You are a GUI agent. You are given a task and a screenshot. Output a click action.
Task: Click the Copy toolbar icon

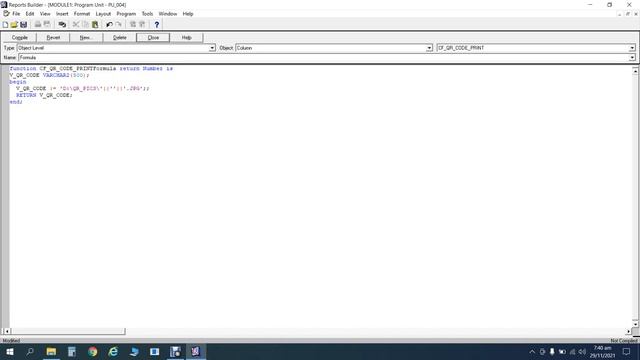tap(85, 24)
